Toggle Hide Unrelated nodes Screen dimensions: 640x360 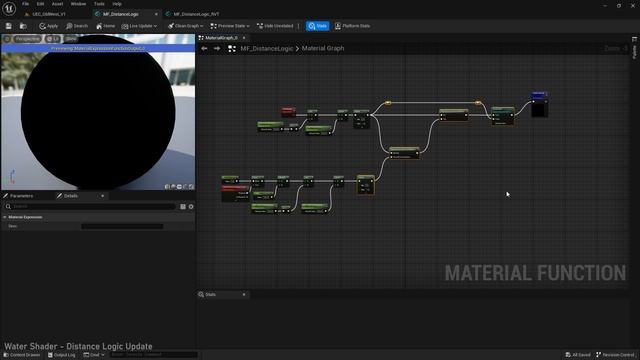[x=275, y=26]
